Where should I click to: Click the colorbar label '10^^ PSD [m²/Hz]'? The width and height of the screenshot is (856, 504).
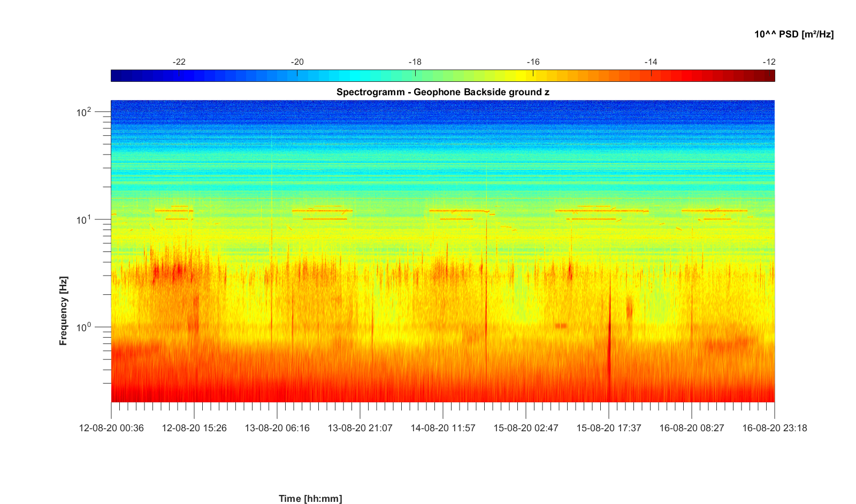794,34
